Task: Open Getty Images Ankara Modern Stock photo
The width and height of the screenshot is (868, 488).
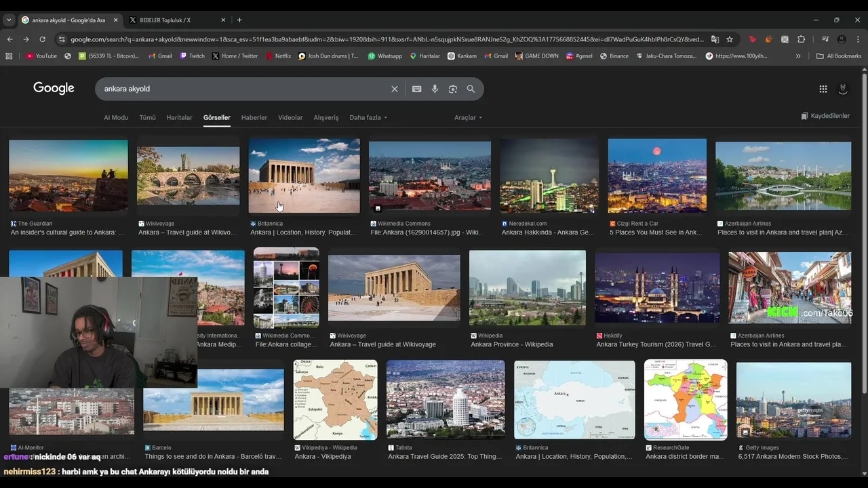Action: point(793,400)
